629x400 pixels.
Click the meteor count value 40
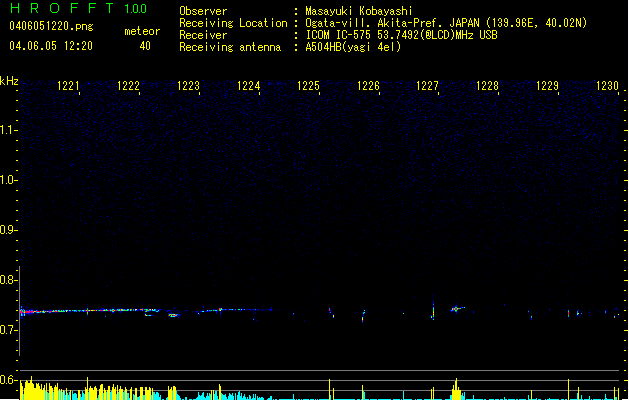145,46
